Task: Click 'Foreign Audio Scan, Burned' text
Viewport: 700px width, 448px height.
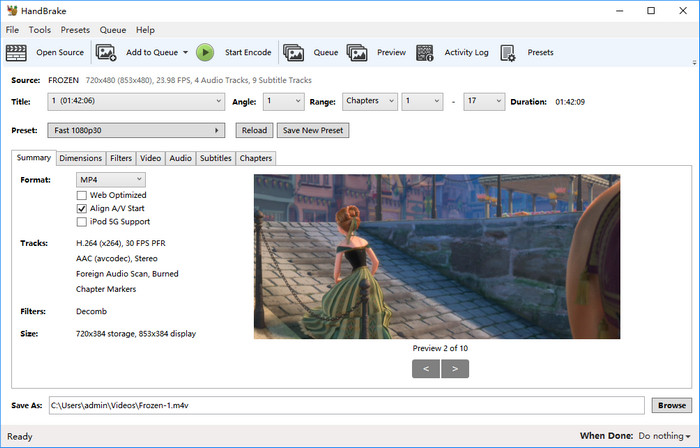Action: [127, 274]
